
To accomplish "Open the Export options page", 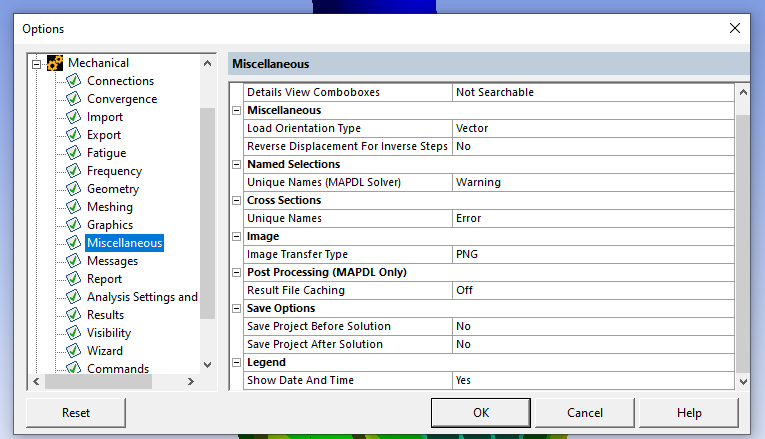I will 104,135.
